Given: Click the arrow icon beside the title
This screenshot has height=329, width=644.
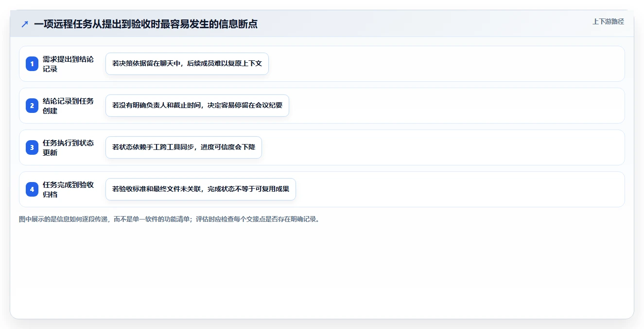Looking at the screenshot, I should (x=25, y=24).
